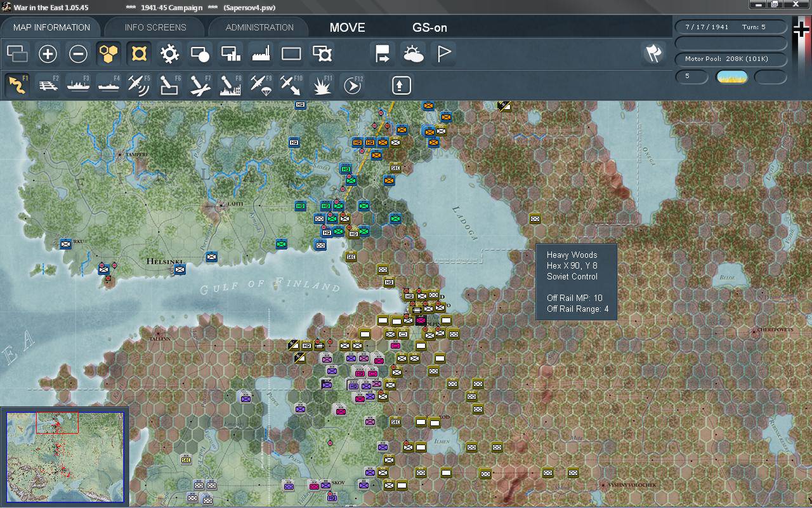Click the Off Rail MP: 10 tooltip line
Viewport: 812px width, 508px height.
click(575, 298)
